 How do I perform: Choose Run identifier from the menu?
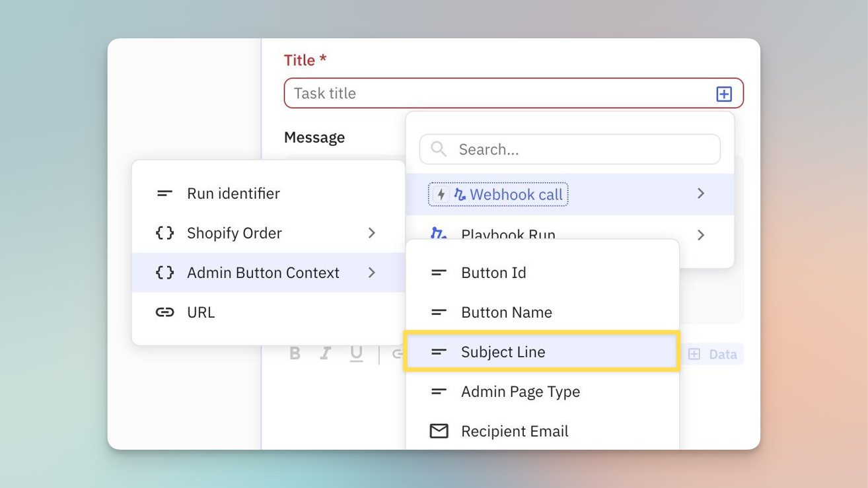click(x=268, y=193)
